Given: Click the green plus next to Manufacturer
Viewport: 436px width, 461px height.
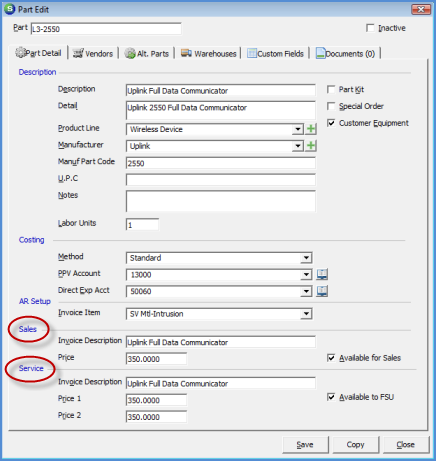Looking at the screenshot, I should click(311, 146).
